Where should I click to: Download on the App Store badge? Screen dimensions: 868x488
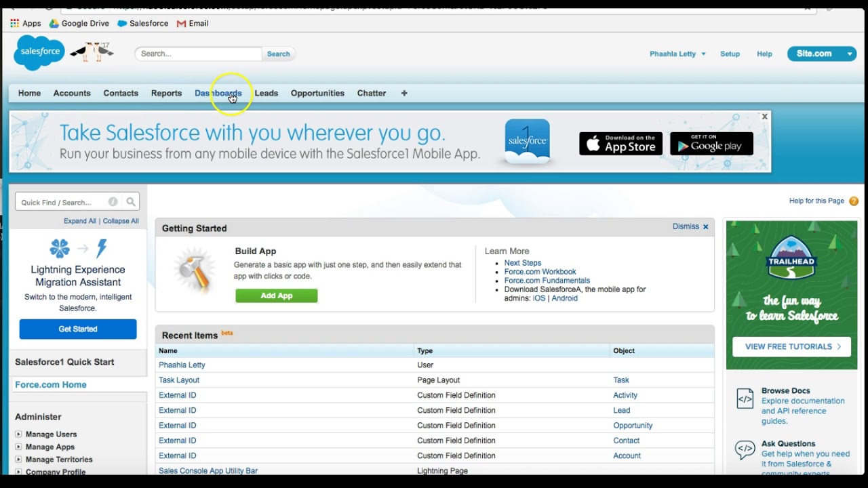[620, 143]
